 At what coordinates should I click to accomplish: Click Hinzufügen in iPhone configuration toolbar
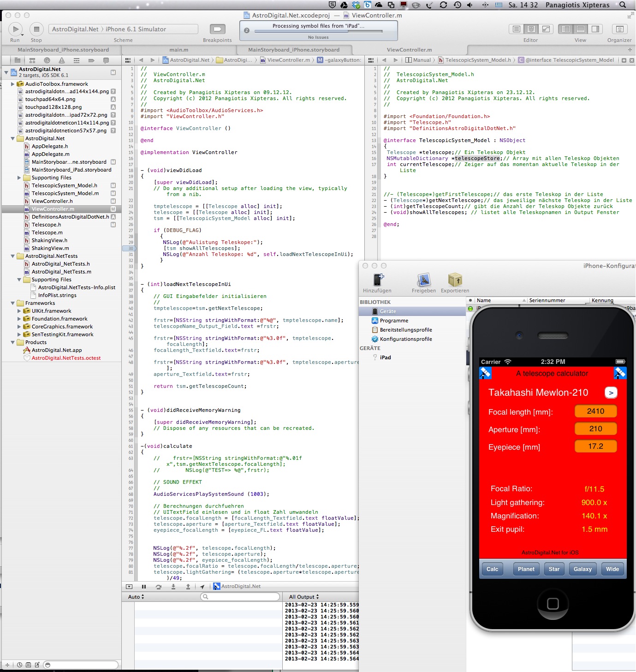(378, 283)
